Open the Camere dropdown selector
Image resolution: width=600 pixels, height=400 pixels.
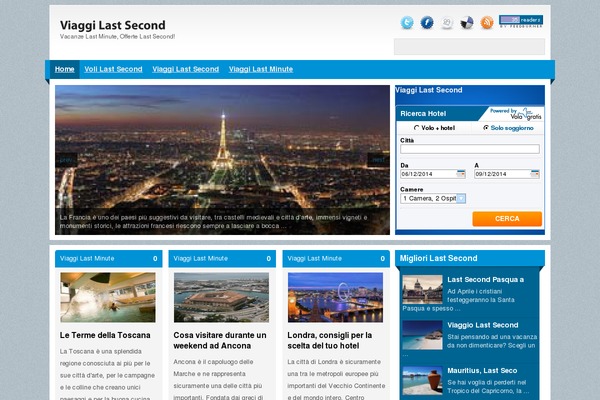pos(433,198)
